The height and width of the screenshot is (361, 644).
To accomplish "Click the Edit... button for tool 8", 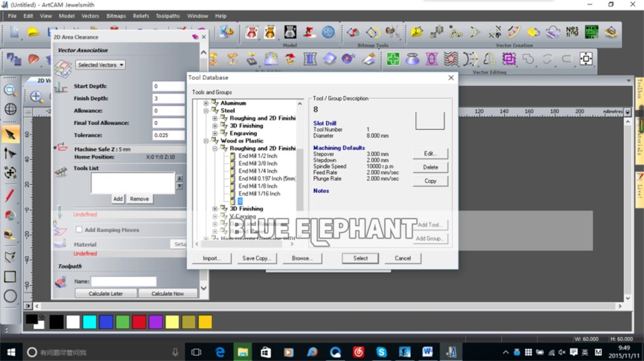I will pyautogui.click(x=430, y=154).
